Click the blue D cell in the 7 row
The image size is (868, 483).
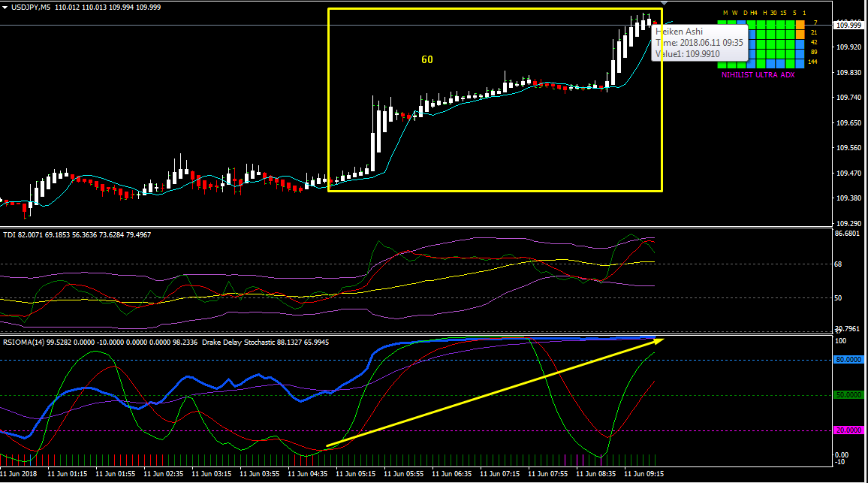click(741, 22)
